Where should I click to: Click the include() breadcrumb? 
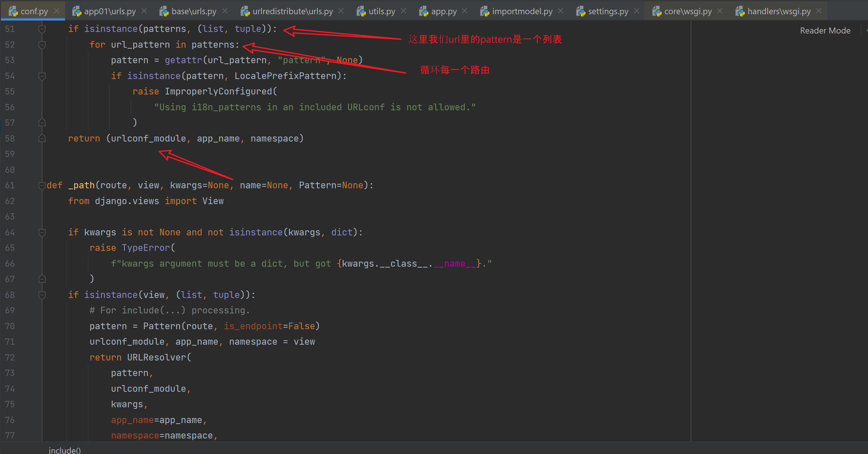pos(65,450)
